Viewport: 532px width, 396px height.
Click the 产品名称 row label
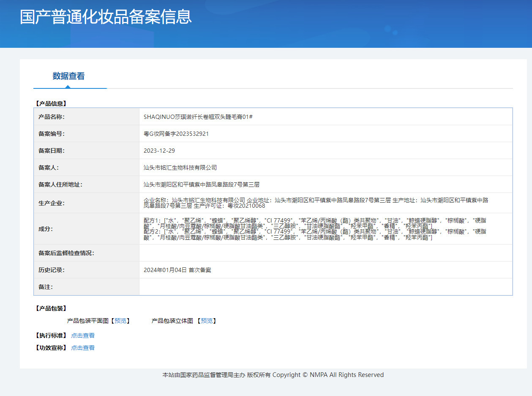pos(52,117)
